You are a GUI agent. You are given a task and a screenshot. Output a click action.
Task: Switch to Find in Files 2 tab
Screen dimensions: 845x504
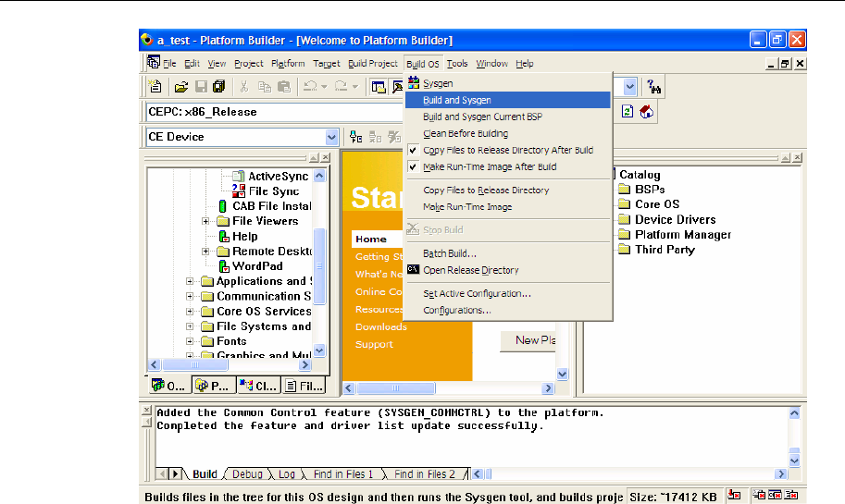pos(425,473)
